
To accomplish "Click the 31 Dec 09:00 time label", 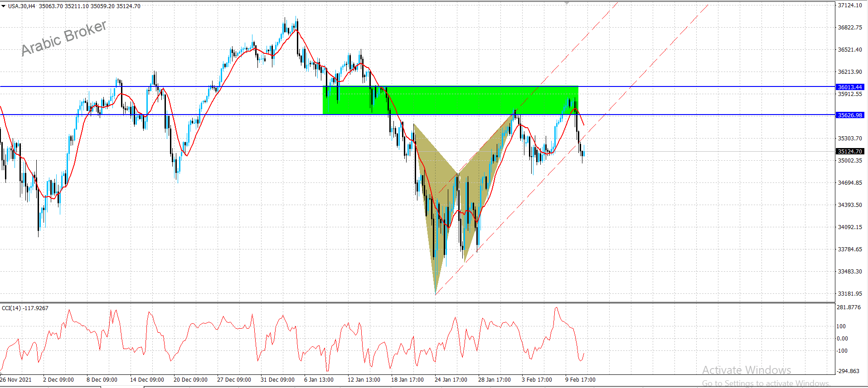I will coord(277,380).
